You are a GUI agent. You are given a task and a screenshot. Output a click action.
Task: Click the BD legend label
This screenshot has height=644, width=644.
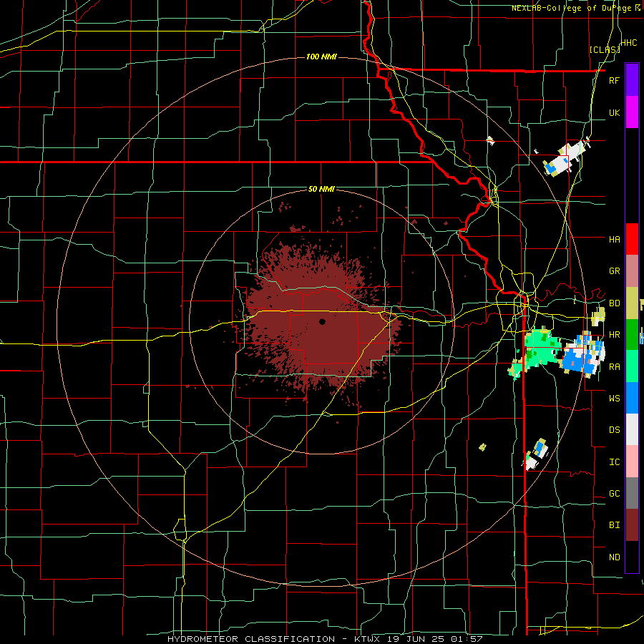(x=614, y=303)
